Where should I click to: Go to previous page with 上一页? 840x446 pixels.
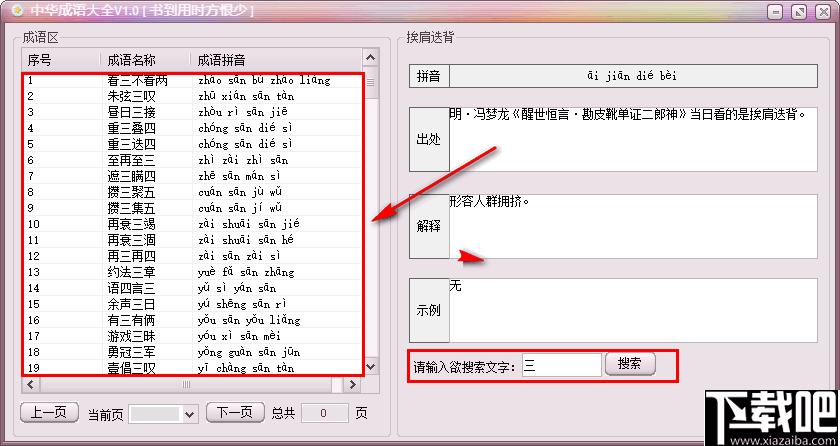click(49, 412)
